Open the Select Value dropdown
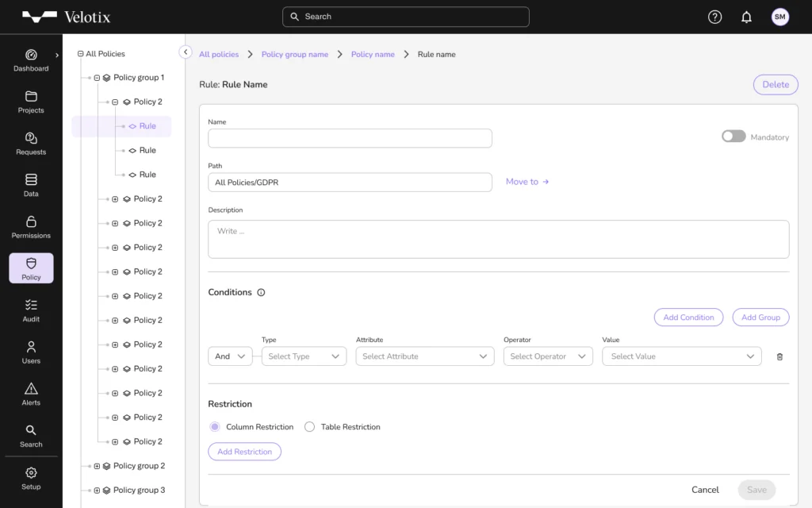 click(681, 356)
